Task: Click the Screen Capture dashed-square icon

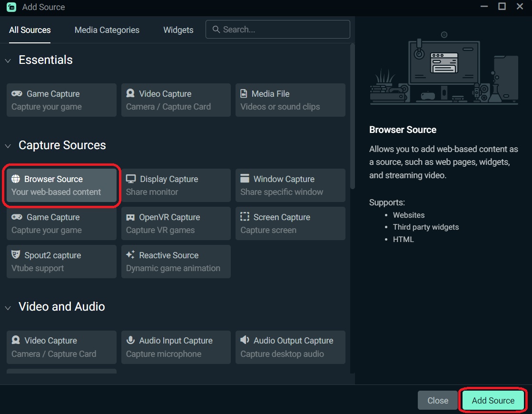Action: click(245, 217)
